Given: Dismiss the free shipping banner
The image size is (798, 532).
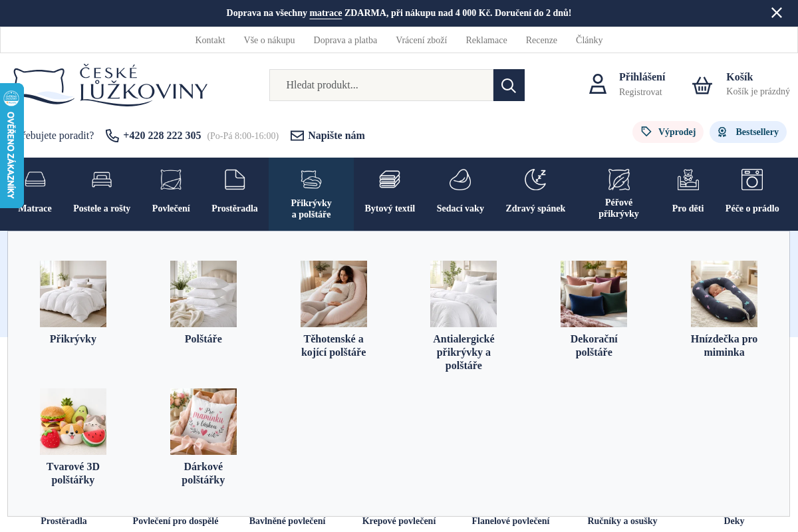Looking at the screenshot, I should pyautogui.click(x=777, y=13).
